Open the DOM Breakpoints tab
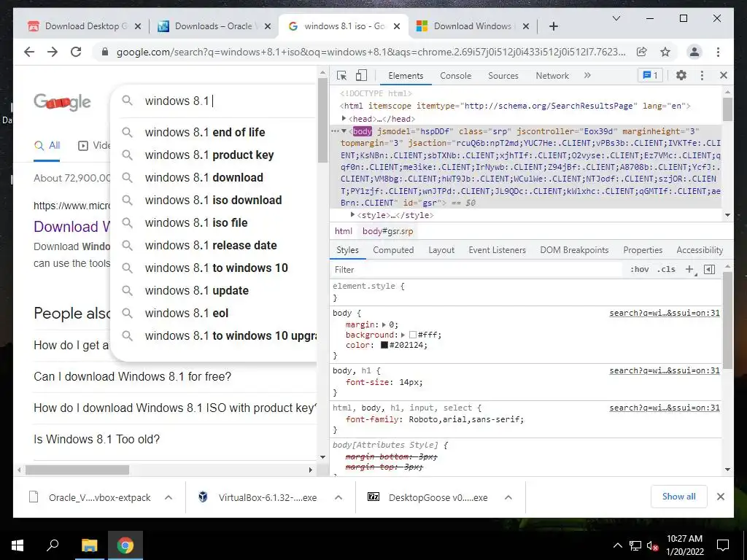Screen dimensions: 747x560 [x=574, y=250]
